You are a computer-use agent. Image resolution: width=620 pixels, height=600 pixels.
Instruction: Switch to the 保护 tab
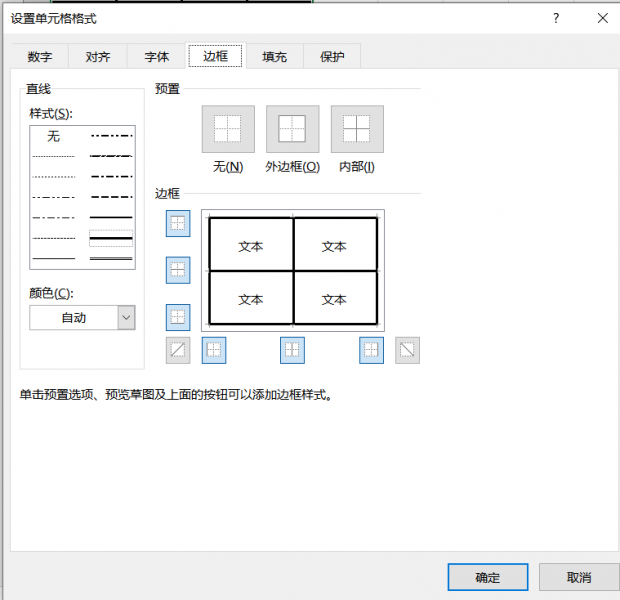(332, 57)
